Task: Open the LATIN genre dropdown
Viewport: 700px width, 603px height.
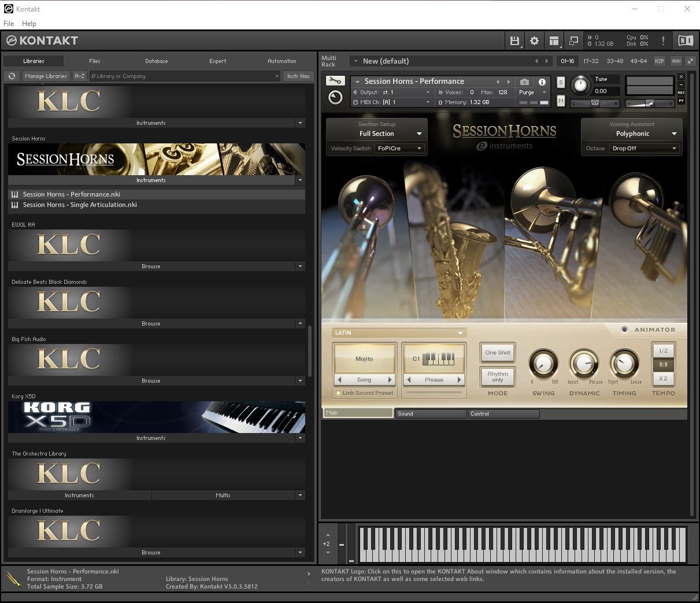Action: tap(399, 333)
